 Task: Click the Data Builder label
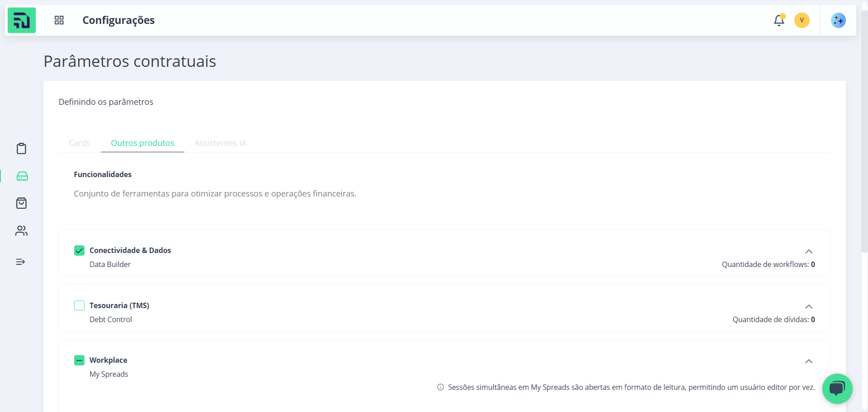110,264
